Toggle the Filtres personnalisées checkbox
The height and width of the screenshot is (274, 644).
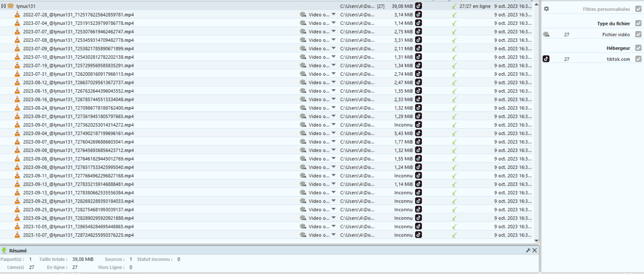tap(639, 9)
